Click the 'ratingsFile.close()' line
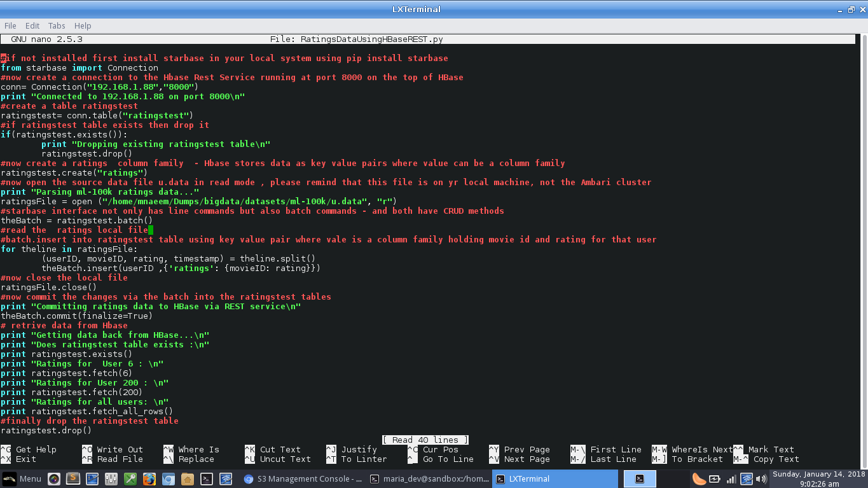868x488 pixels. [x=49, y=287]
